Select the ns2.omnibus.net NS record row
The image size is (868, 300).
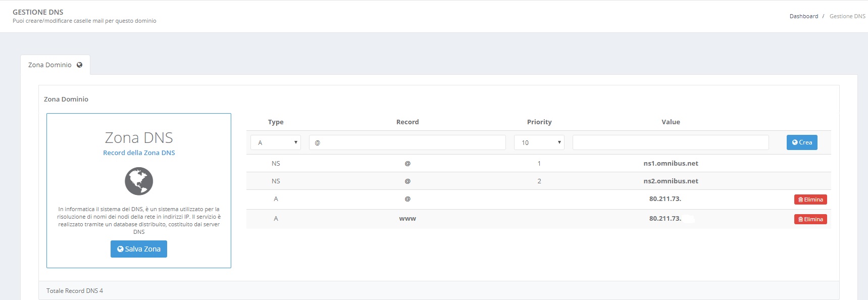pos(538,181)
